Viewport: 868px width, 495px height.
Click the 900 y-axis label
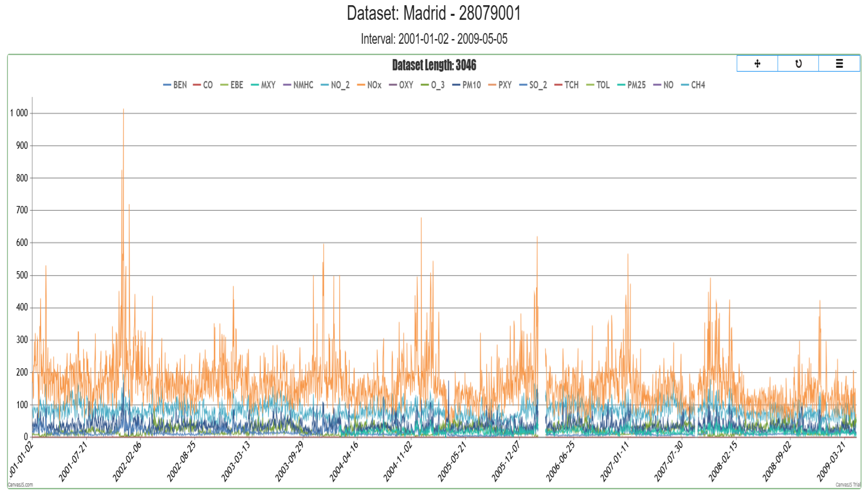22,146
